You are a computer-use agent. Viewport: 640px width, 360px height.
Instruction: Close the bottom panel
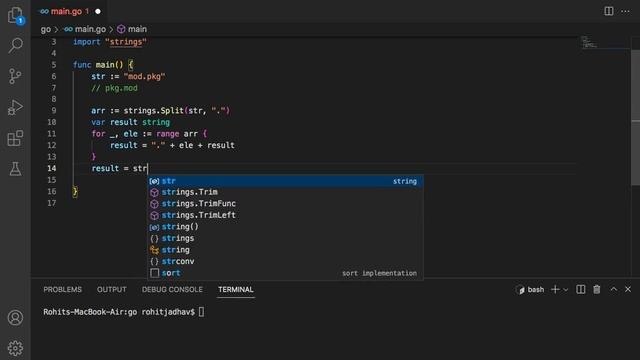pos(628,289)
